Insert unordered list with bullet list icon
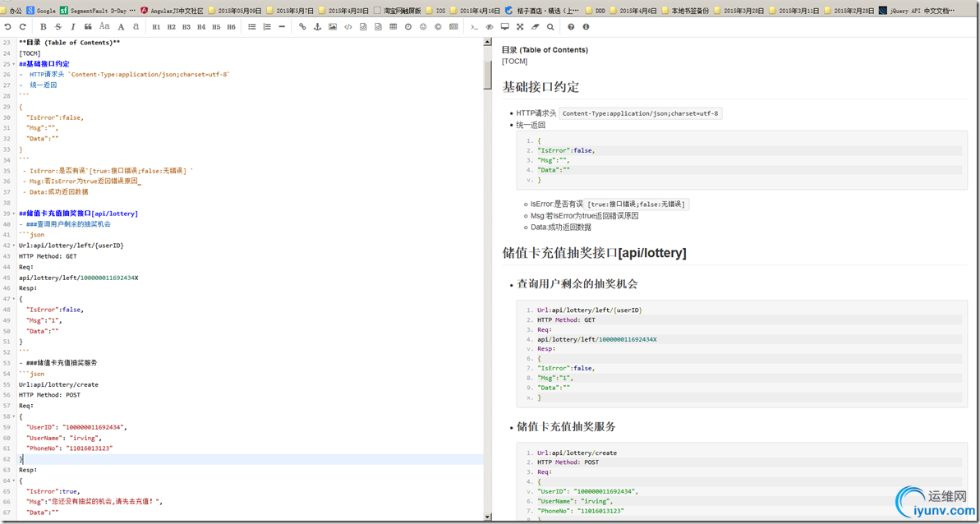 tap(252, 27)
